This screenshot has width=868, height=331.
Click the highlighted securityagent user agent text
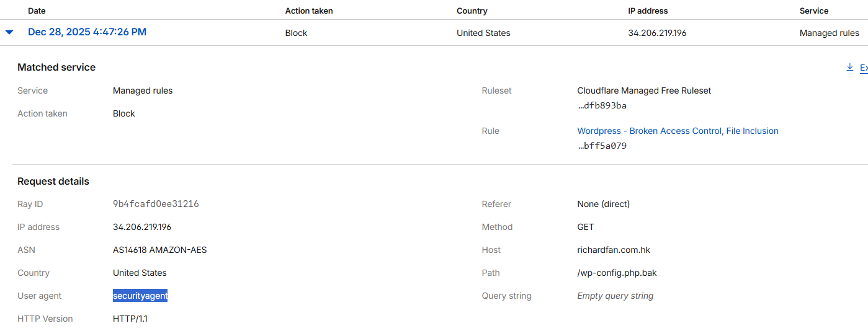[140, 296]
